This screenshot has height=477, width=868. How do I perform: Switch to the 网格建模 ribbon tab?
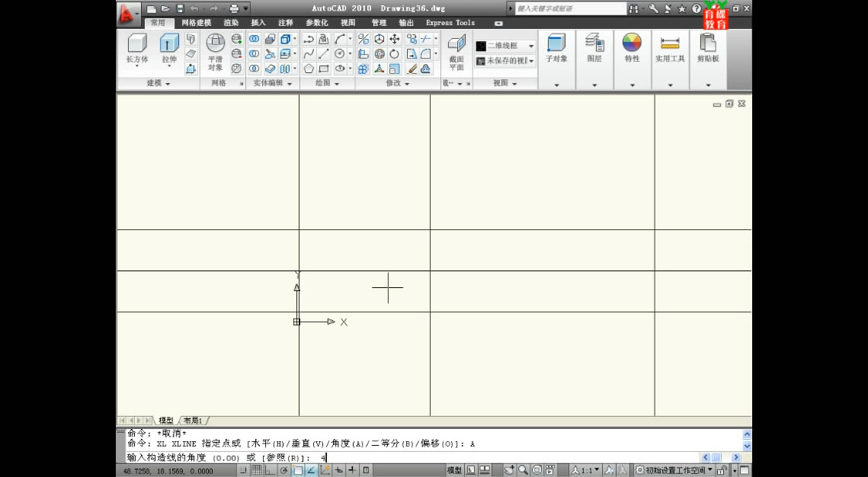tap(197, 23)
